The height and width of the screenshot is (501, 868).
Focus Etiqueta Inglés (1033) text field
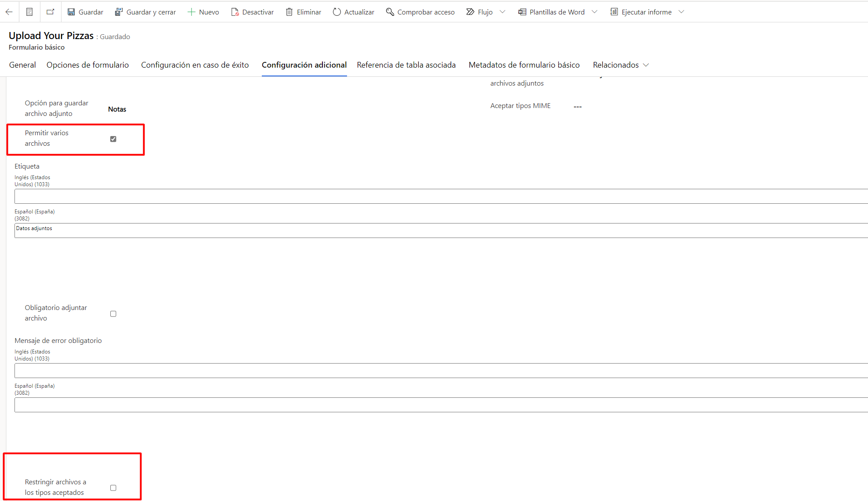[441, 196]
